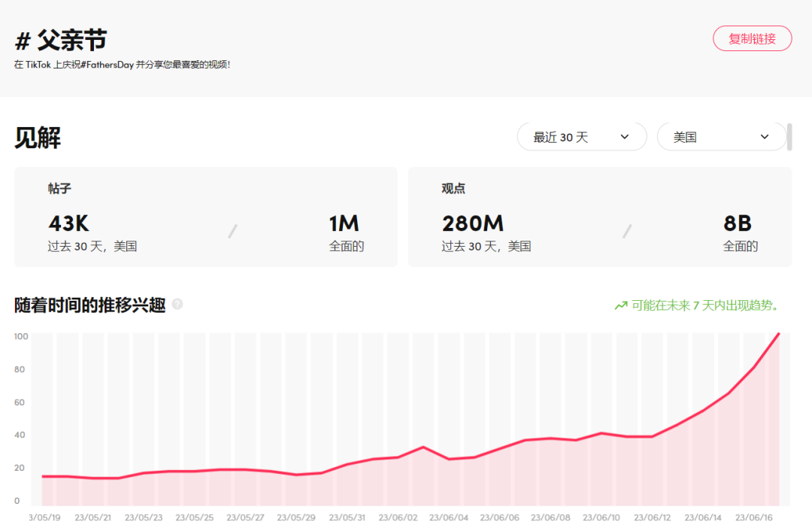Click the chevron inside the 最近 30 天 selector
Image resolution: width=812 pixels, height=525 pixels.
tap(624, 137)
